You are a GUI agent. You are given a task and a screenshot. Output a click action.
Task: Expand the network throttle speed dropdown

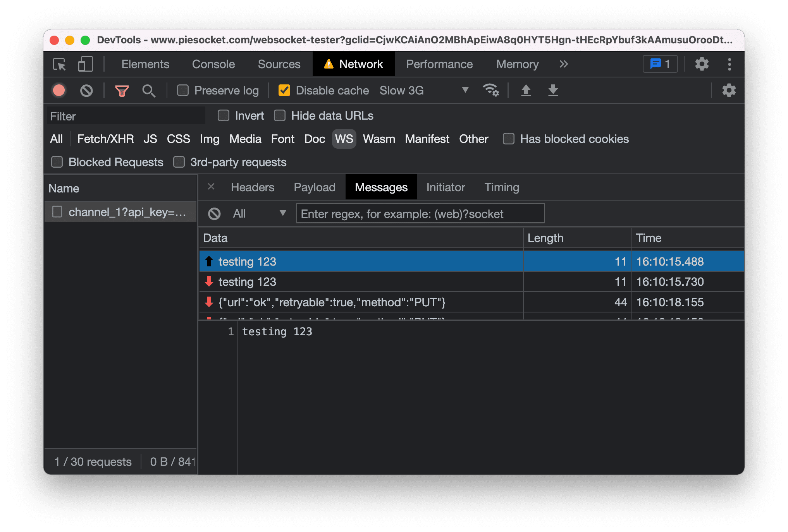click(465, 90)
